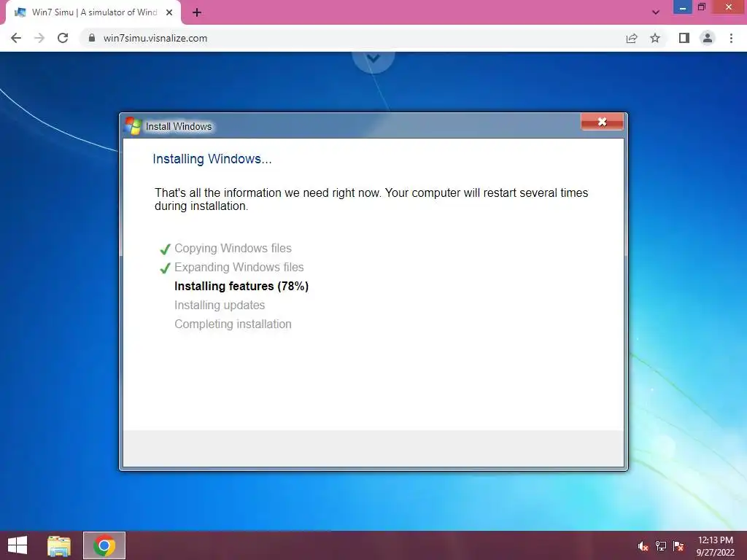The image size is (747, 560).
Task: Select the Win7 Simu browser tab
Action: coord(93,12)
